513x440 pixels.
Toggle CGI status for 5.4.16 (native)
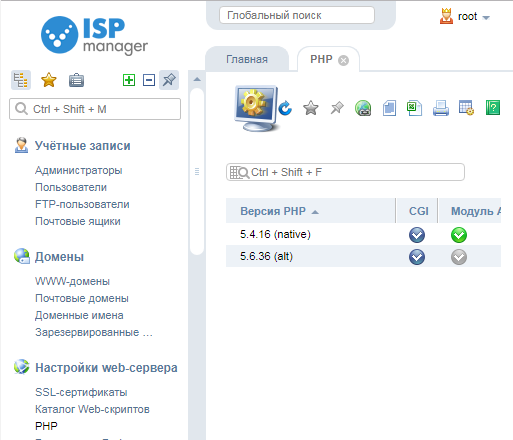tap(417, 235)
